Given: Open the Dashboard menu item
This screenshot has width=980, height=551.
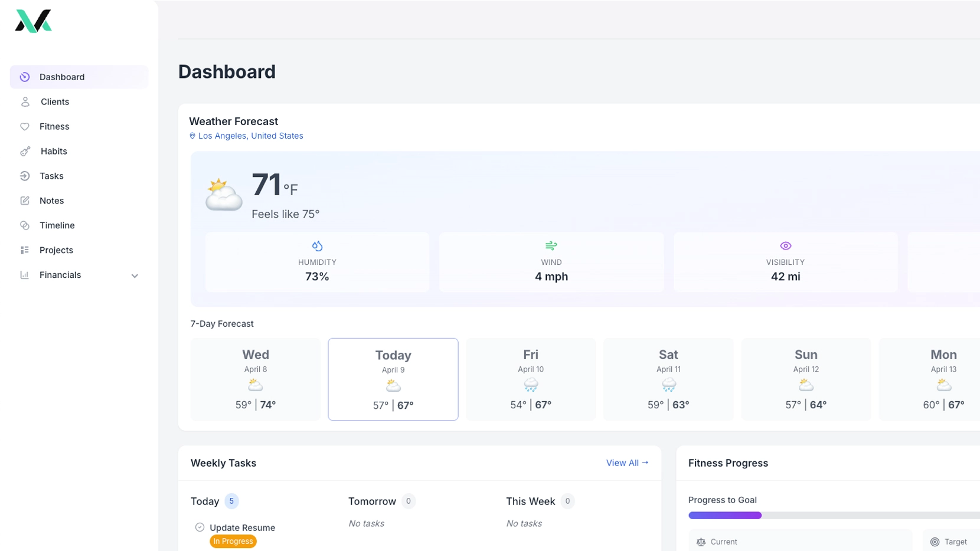Looking at the screenshot, I should coord(62,77).
